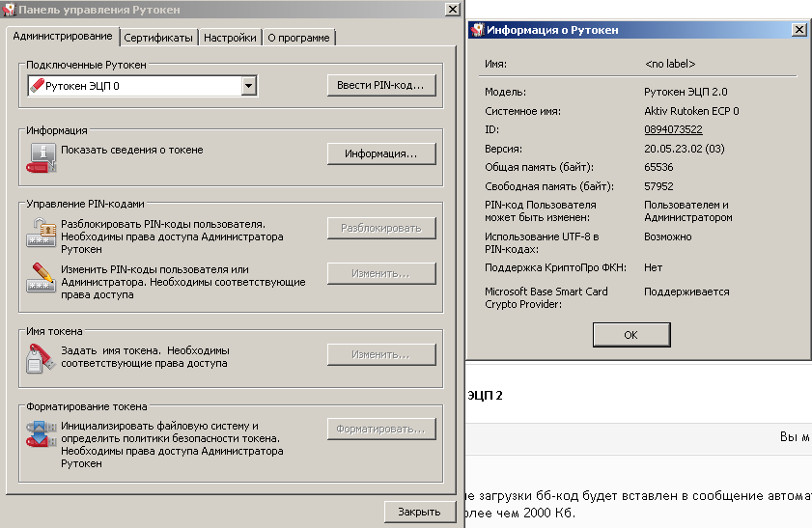Click the Rutoken icon in the info dialog title bar
812x528 pixels.
pyautogui.click(x=477, y=30)
